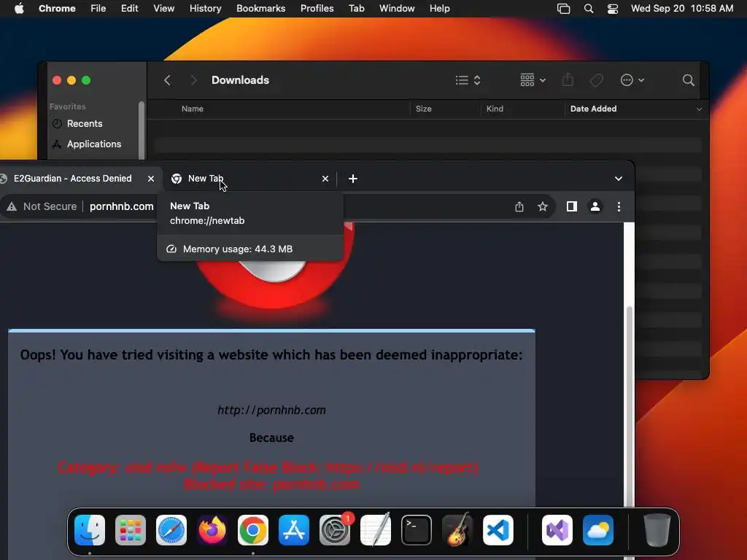Image resolution: width=747 pixels, height=560 pixels.
Task: Toggle Date Added sort order chevron
Action: pyautogui.click(x=700, y=109)
